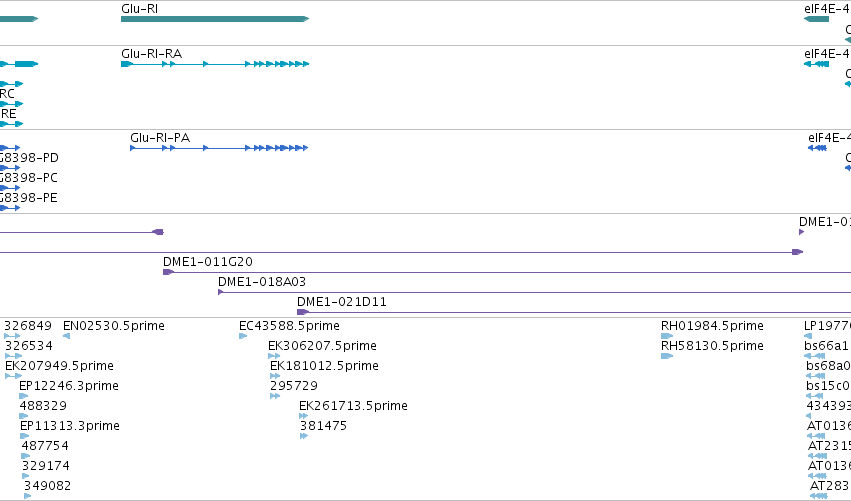
Task: Select the Glu-RI-RA transcript glyph
Action: [215, 64]
